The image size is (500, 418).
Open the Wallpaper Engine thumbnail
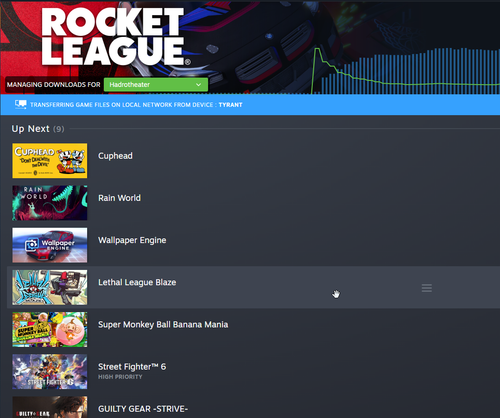tap(50, 245)
